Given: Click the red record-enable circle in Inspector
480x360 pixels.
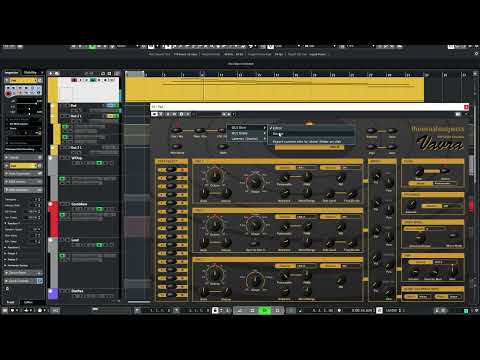Looking at the screenshot, I should pos(9,94).
